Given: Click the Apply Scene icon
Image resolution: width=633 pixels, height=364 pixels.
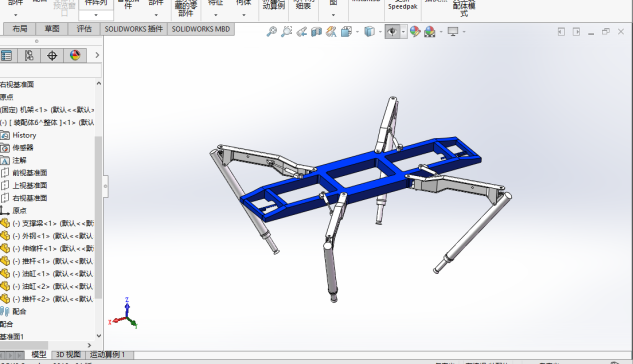Looking at the screenshot, I should [430, 31].
